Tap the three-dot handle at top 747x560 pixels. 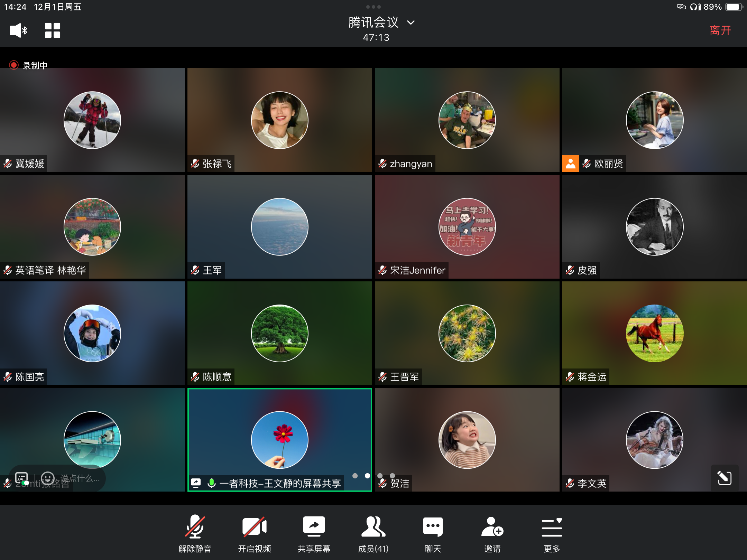point(373,7)
